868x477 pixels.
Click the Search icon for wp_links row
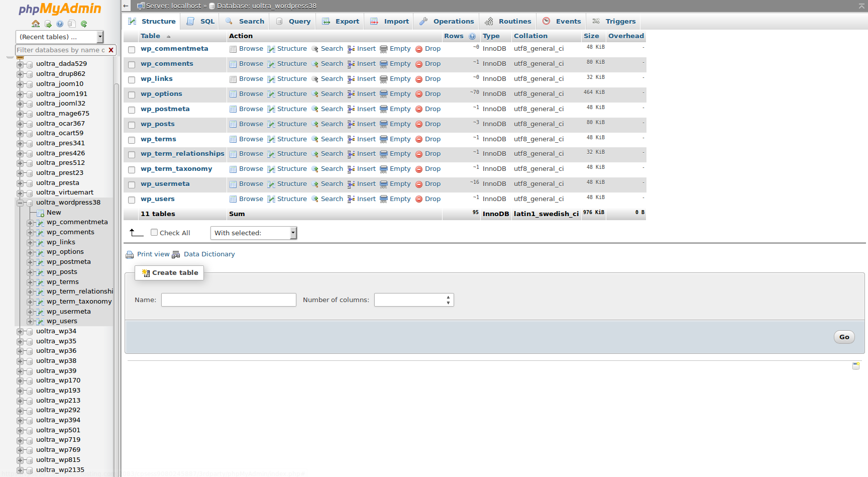tap(315, 79)
